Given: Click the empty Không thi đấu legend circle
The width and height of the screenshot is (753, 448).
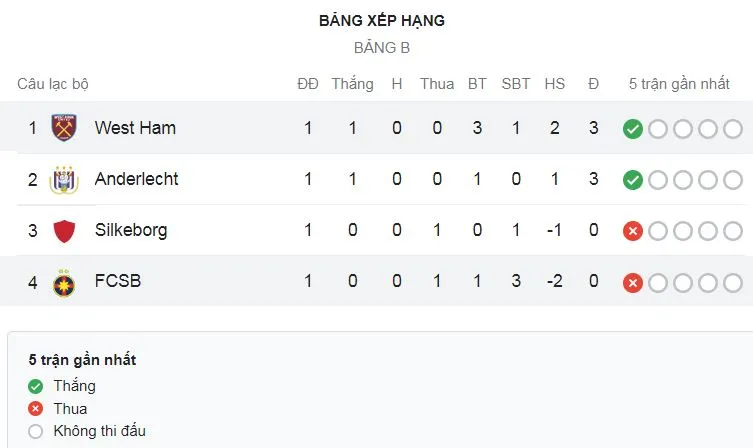Looking at the screenshot, I should 36,431.
